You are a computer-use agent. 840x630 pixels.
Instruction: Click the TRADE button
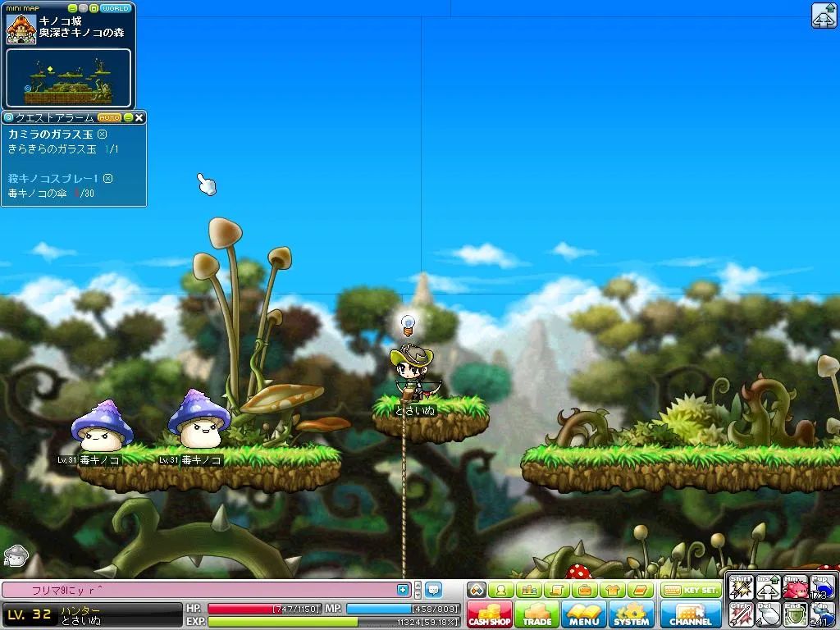[537, 614]
